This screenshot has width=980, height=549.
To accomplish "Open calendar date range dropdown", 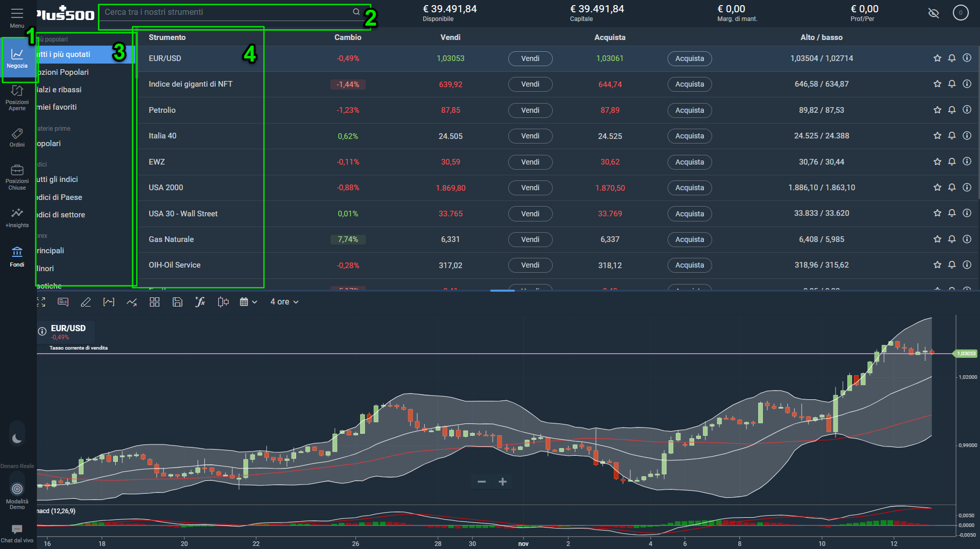I will pyautogui.click(x=248, y=302).
